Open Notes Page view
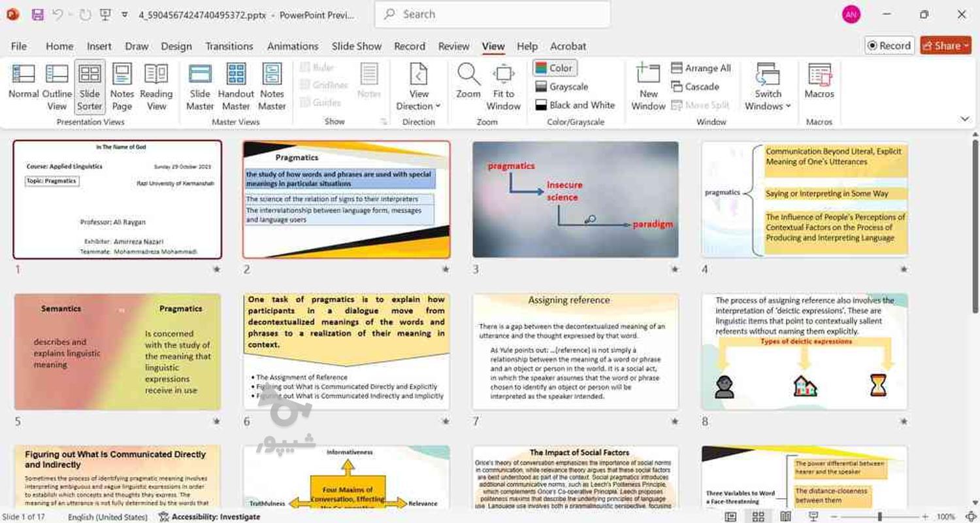This screenshot has height=523, width=980. point(122,87)
